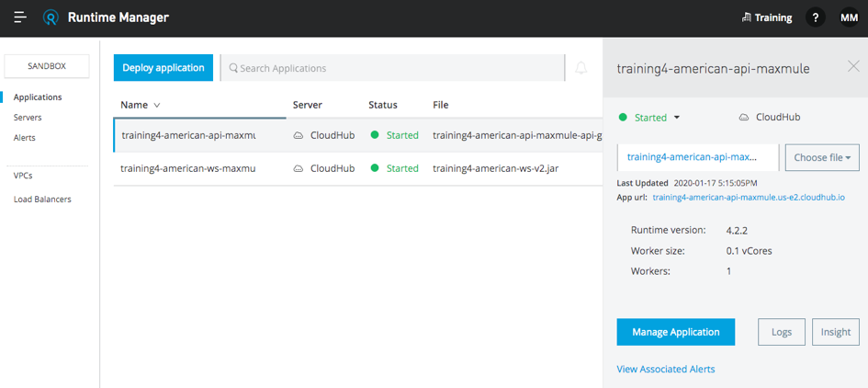Close the application details panel
This screenshot has width=868, height=388.
[853, 66]
